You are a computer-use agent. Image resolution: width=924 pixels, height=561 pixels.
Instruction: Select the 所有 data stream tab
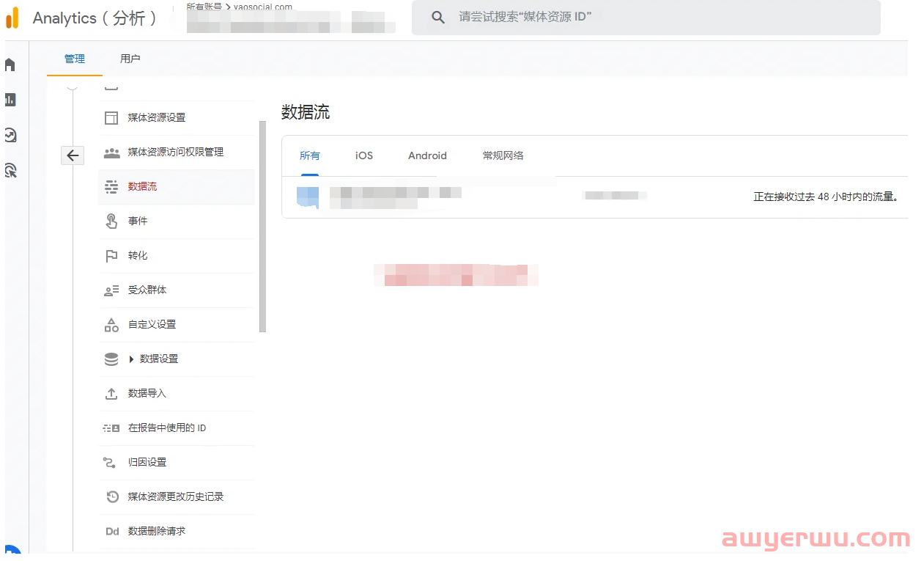(x=310, y=155)
